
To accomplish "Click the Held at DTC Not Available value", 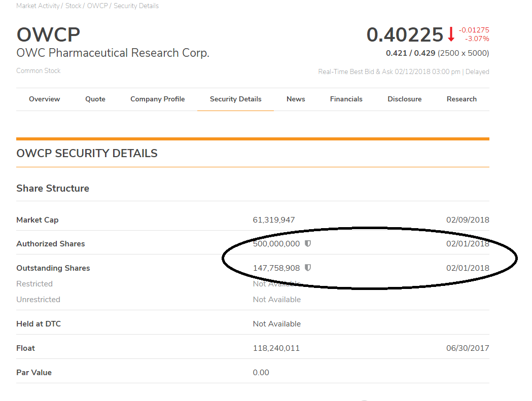I will 276,324.
